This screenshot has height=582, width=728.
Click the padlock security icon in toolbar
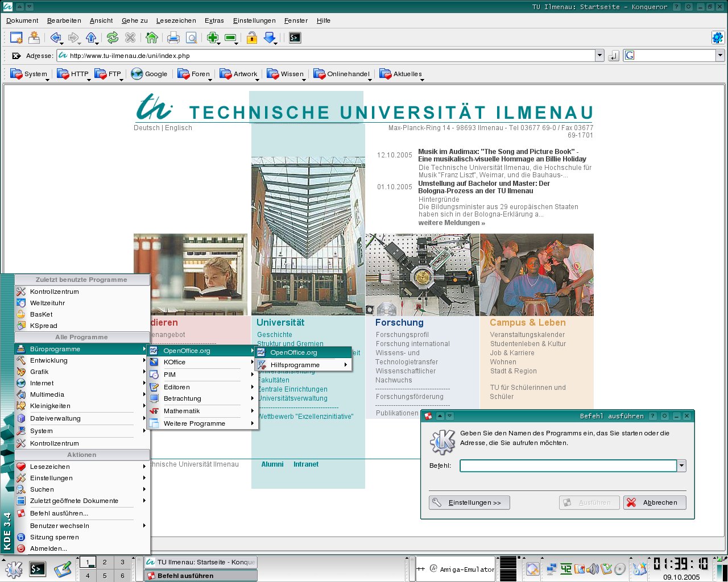pyautogui.click(x=252, y=38)
